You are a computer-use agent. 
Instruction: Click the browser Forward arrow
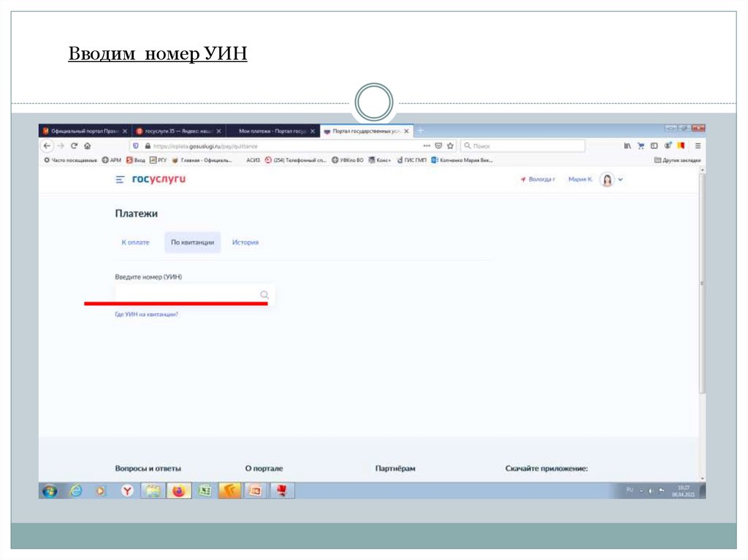(x=61, y=146)
